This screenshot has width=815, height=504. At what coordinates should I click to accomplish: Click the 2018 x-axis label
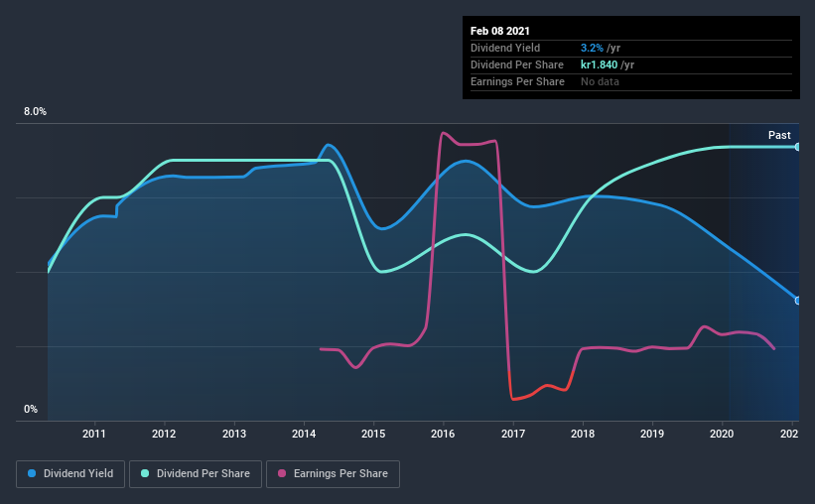coord(583,434)
